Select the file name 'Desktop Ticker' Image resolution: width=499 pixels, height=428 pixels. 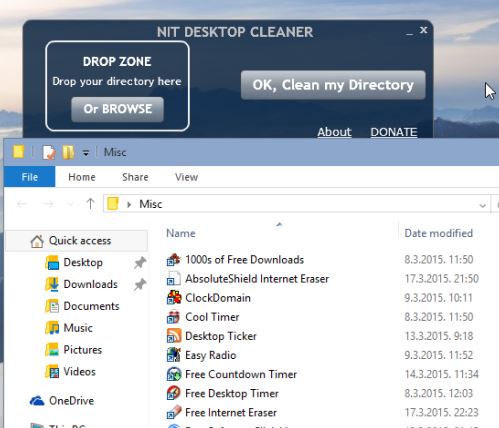point(221,336)
